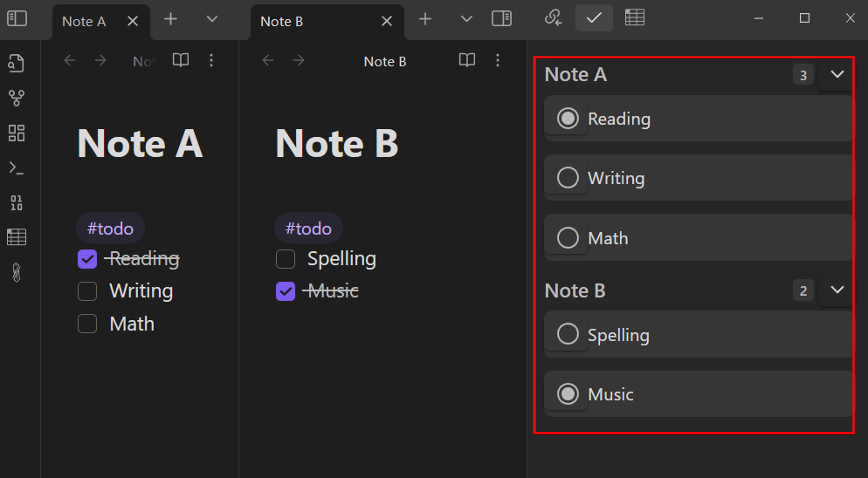Screen dimensions: 868x478
Task: Click the Reading text in todo panel
Action: pyautogui.click(x=619, y=120)
